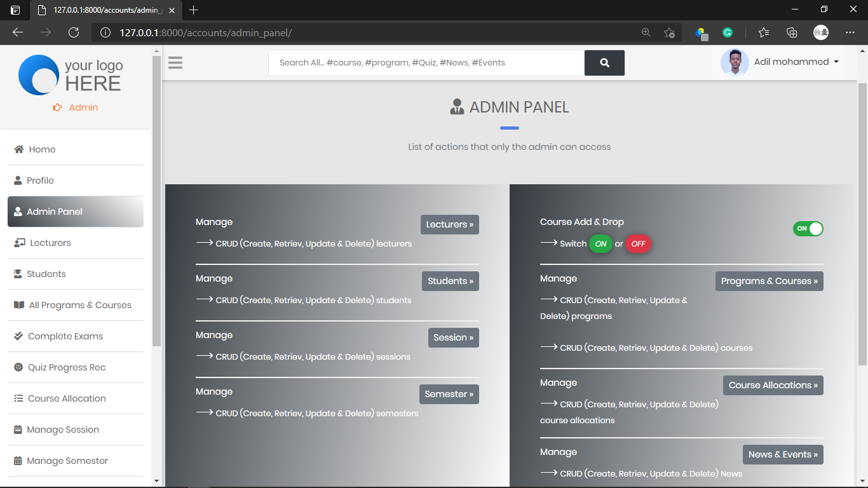This screenshot has height=488, width=868.
Task: Open the browser Collections icon
Action: pyautogui.click(x=792, y=32)
